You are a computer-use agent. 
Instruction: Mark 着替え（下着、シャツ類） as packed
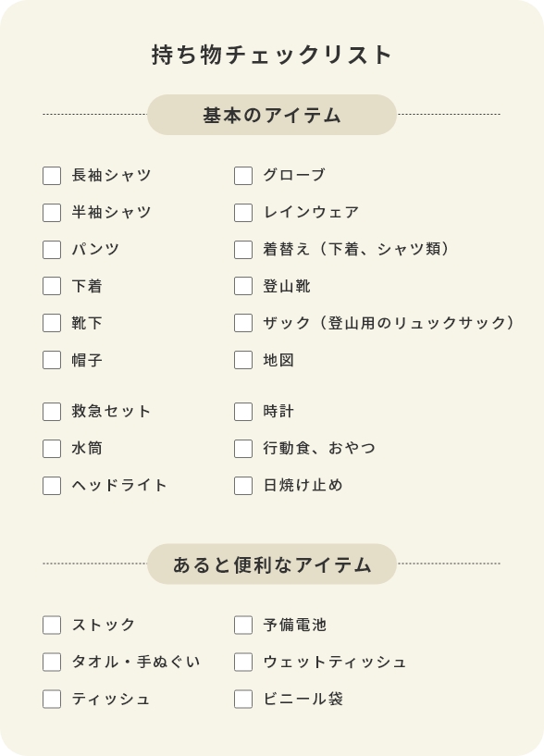(243, 249)
